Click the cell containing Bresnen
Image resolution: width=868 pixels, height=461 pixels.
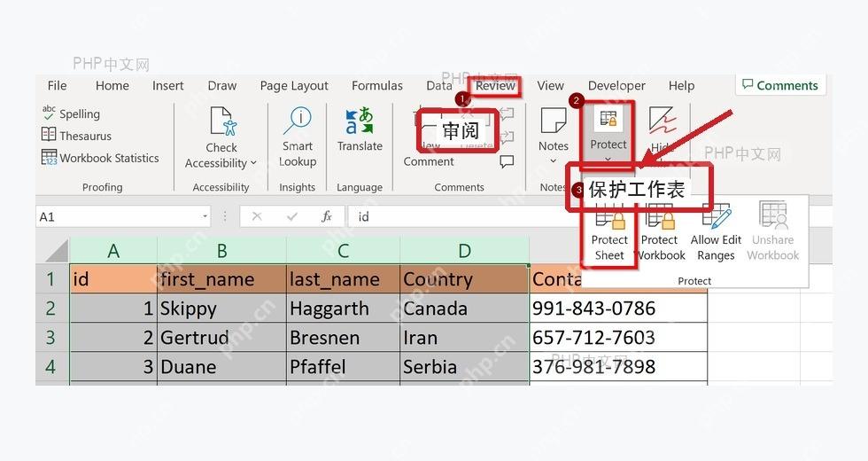point(344,338)
